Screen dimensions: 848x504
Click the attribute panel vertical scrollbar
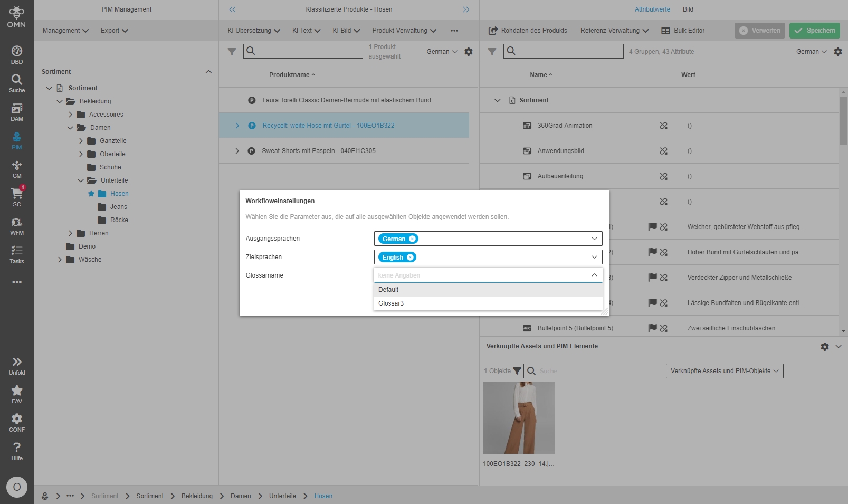[843, 121]
